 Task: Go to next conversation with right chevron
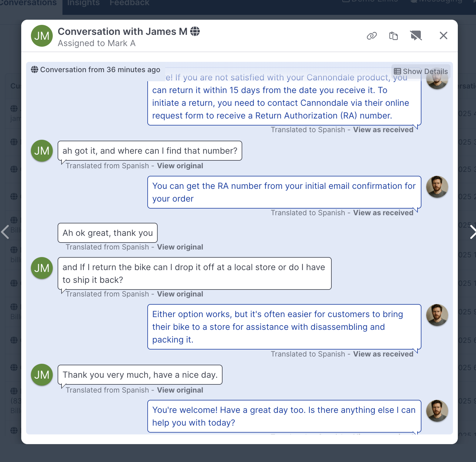tap(472, 232)
